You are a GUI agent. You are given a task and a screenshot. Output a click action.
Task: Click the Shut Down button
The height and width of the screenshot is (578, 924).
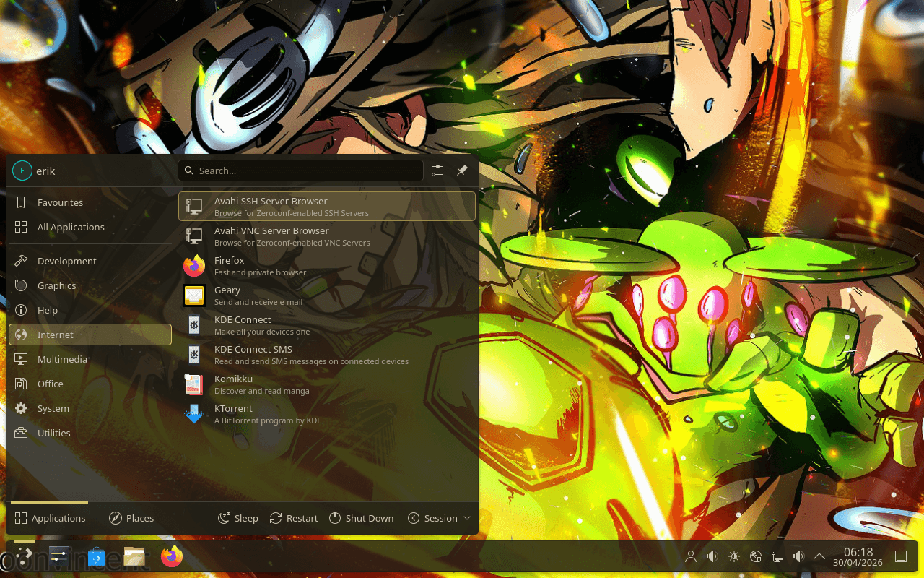(362, 518)
